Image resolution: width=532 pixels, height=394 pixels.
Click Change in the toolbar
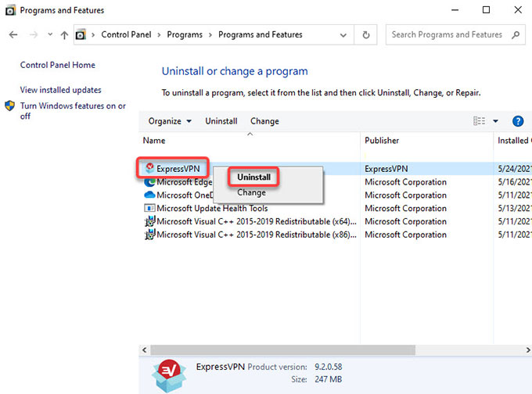(x=264, y=121)
